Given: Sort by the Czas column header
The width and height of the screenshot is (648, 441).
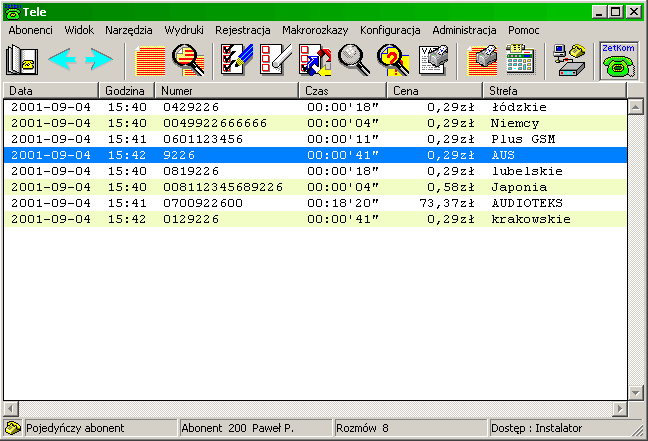Looking at the screenshot, I should pyautogui.click(x=343, y=91).
